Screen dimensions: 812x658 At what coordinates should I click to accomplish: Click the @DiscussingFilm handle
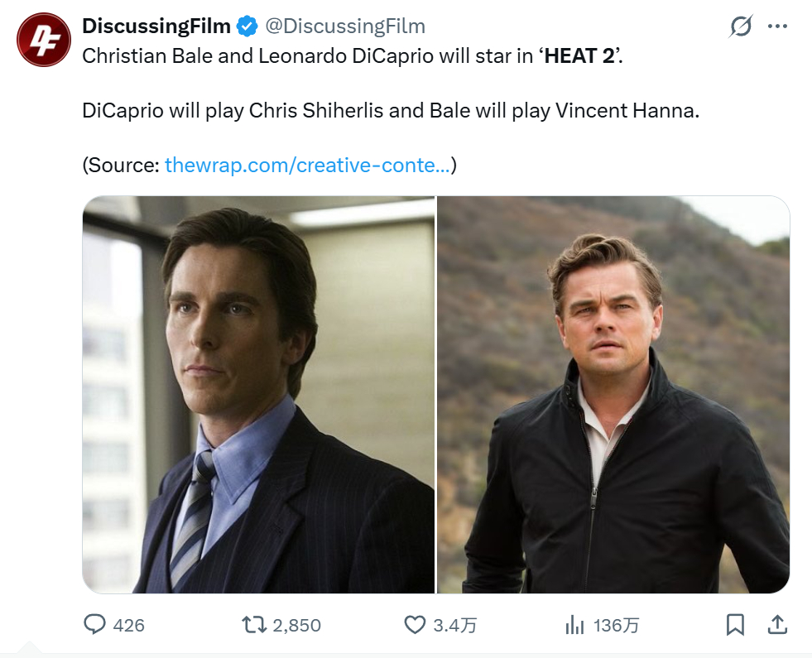pyautogui.click(x=345, y=26)
